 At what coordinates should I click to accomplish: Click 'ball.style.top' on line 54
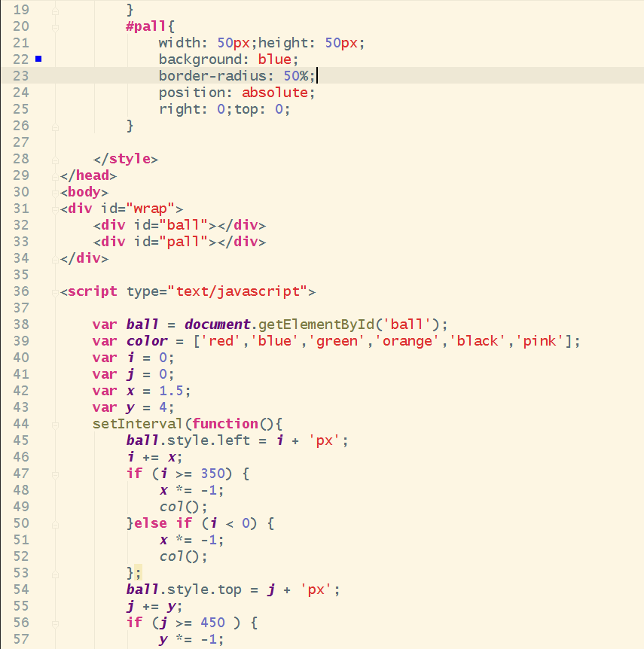pos(184,590)
